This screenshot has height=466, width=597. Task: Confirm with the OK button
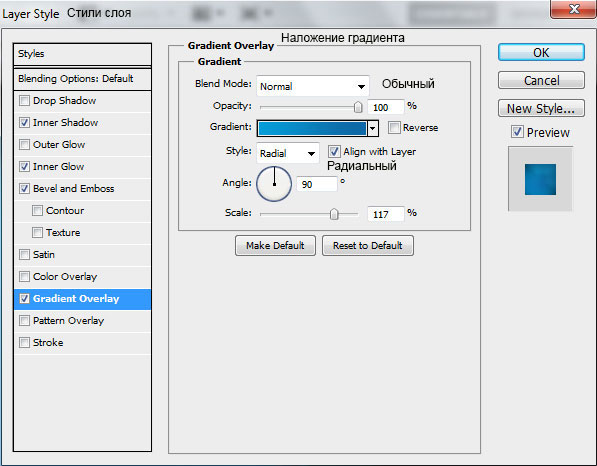tap(541, 52)
